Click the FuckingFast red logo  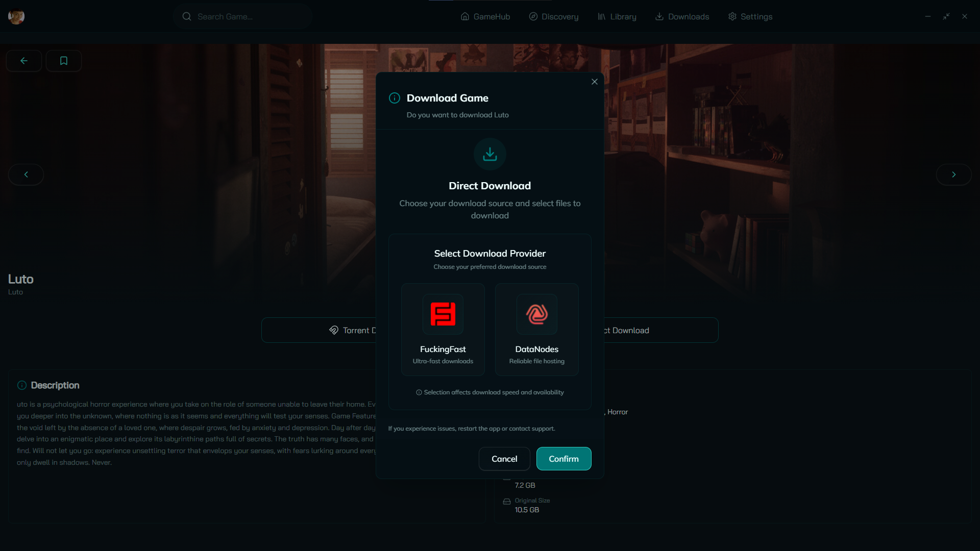443,314
